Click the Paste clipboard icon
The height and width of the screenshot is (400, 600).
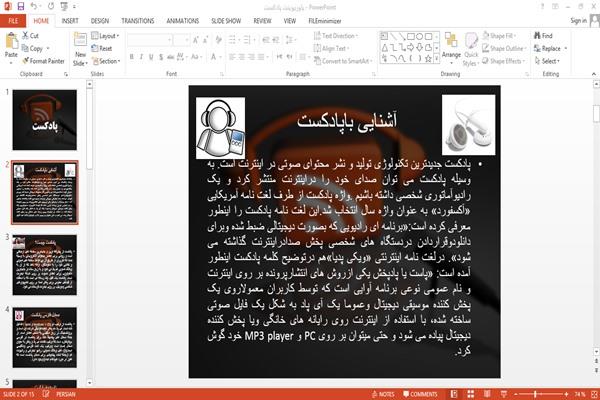(11, 41)
